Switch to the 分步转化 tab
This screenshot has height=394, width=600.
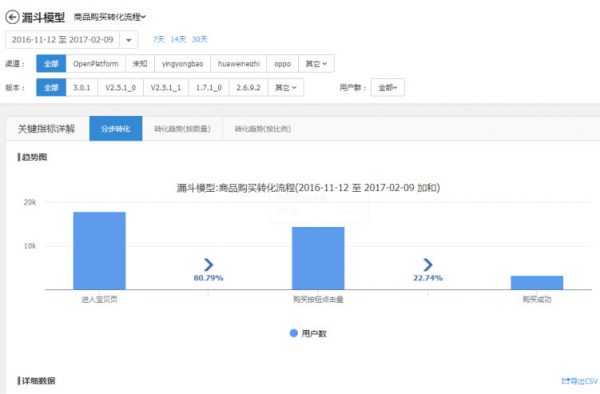tap(116, 129)
